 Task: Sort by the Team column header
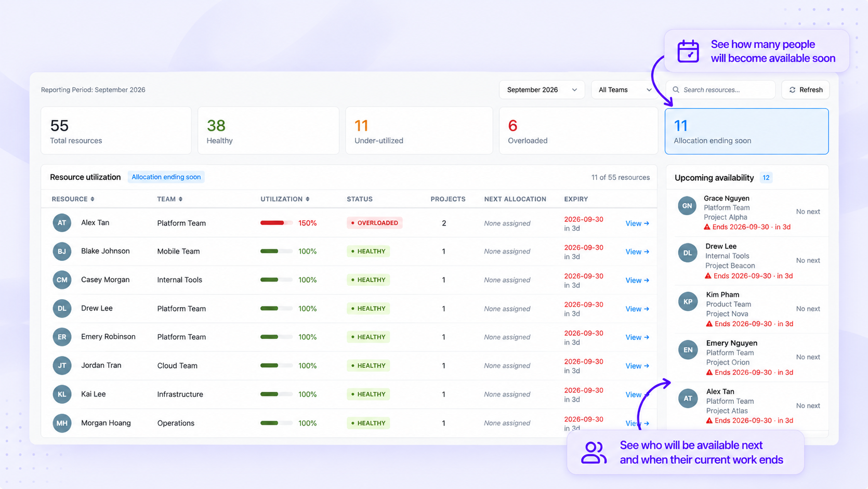(169, 199)
